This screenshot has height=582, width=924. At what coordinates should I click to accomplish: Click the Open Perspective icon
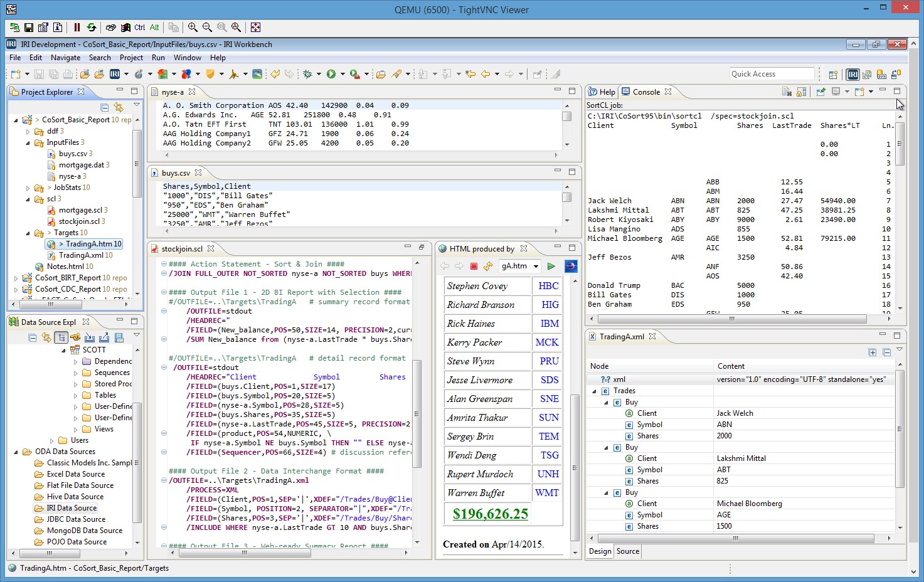[833, 74]
